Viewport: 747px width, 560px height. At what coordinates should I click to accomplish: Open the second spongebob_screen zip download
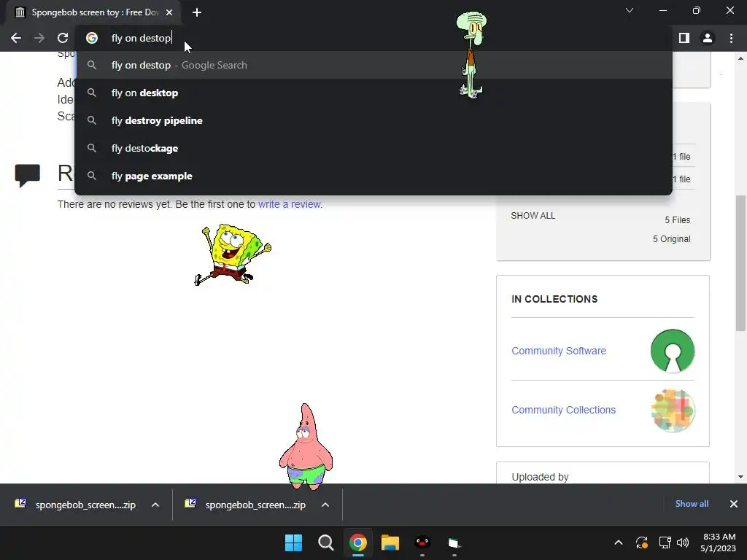click(245, 505)
